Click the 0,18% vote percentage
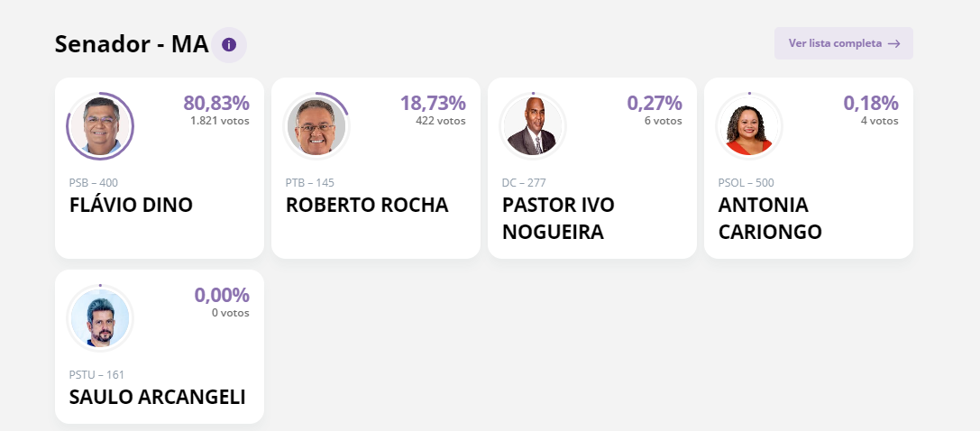Screen dimensions: 980x431 [871, 103]
